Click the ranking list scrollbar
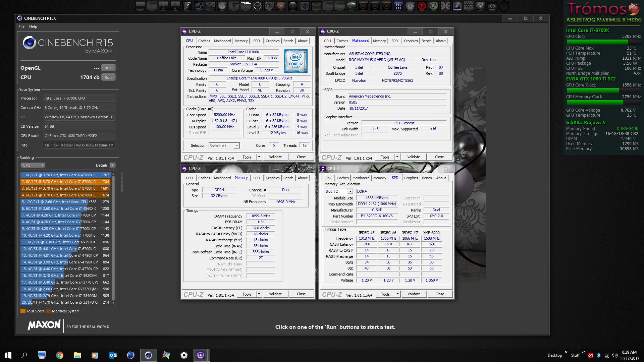Image resolution: width=644 pixels, height=362 pixels. pos(113,238)
